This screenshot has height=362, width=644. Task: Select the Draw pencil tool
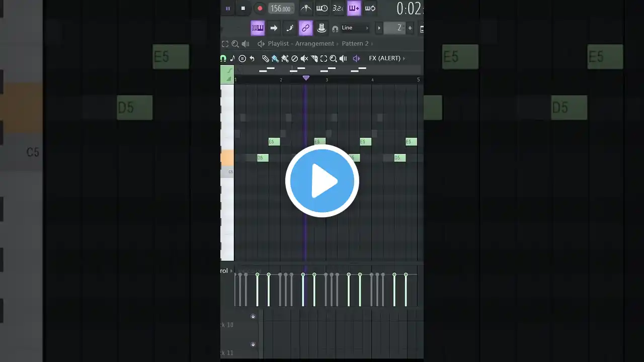click(266, 58)
